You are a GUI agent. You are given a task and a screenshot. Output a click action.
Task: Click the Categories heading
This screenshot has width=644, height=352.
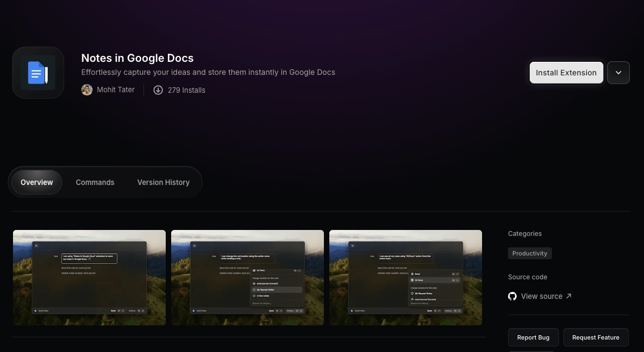tap(525, 234)
